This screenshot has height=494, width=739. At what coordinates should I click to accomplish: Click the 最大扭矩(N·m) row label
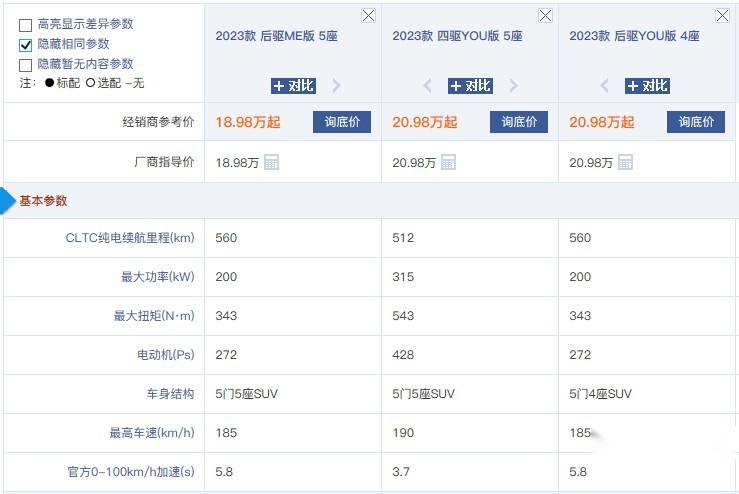154,316
